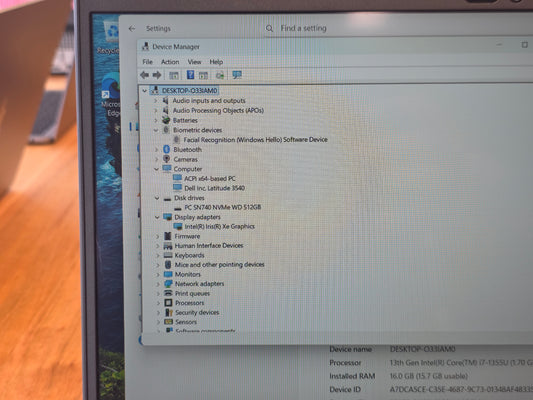Expand the Network adapters chevron
The width and height of the screenshot is (533, 400).
click(x=158, y=283)
